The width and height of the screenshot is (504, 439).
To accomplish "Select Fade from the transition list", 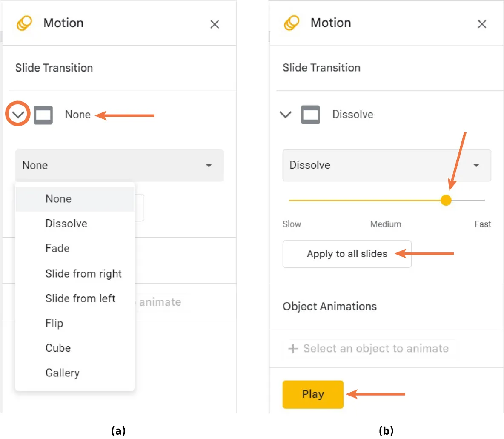I will [57, 248].
